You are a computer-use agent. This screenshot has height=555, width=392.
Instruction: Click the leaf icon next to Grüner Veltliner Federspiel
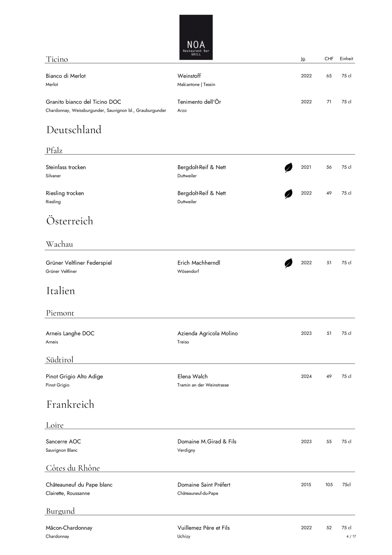point(288,263)
